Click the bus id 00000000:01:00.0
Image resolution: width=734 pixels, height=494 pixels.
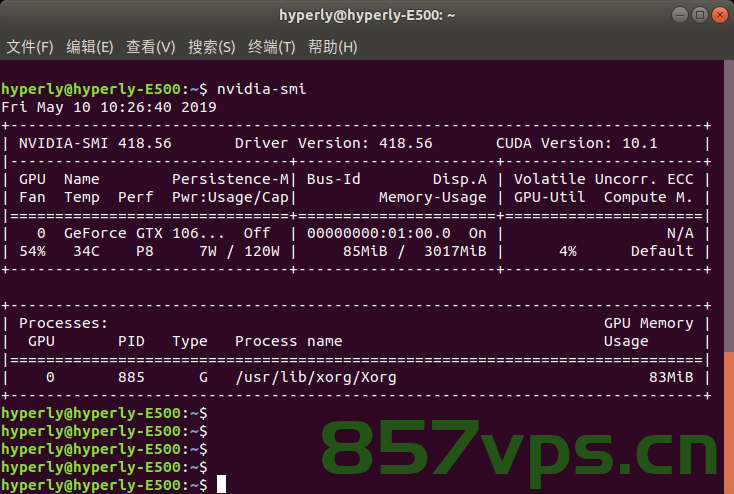[x=379, y=233]
